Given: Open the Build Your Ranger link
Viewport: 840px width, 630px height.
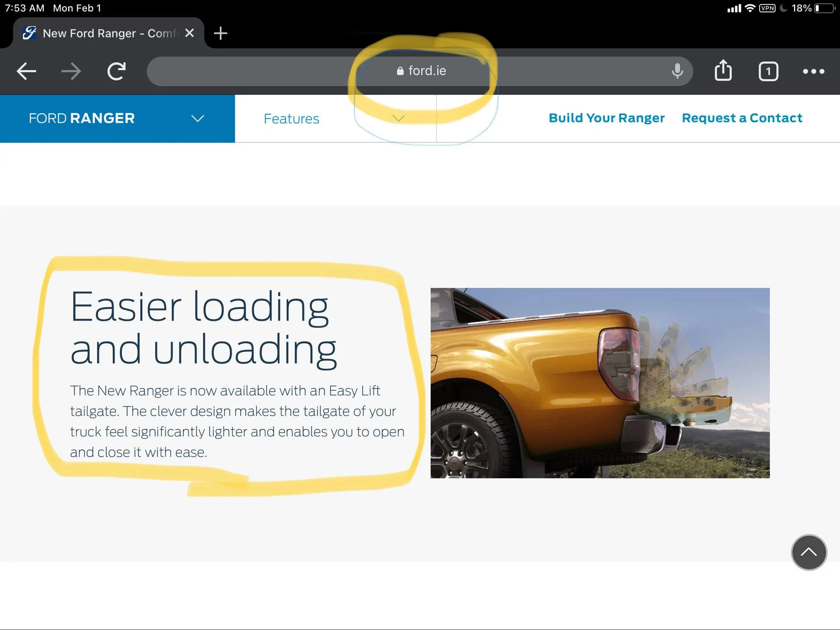Looking at the screenshot, I should pyautogui.click(x=607, y=118).
